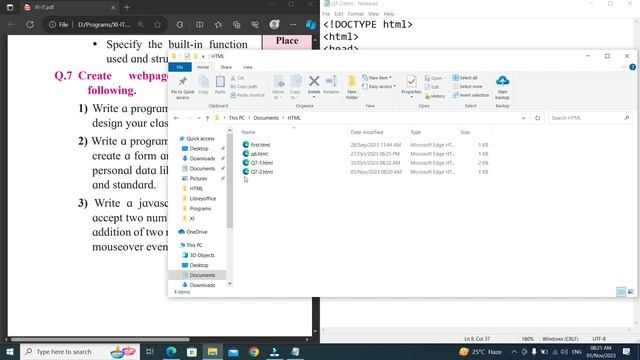640x360 pixels.
Task: Click This PC in the breadcrumb path
Action: coord(236,118)
